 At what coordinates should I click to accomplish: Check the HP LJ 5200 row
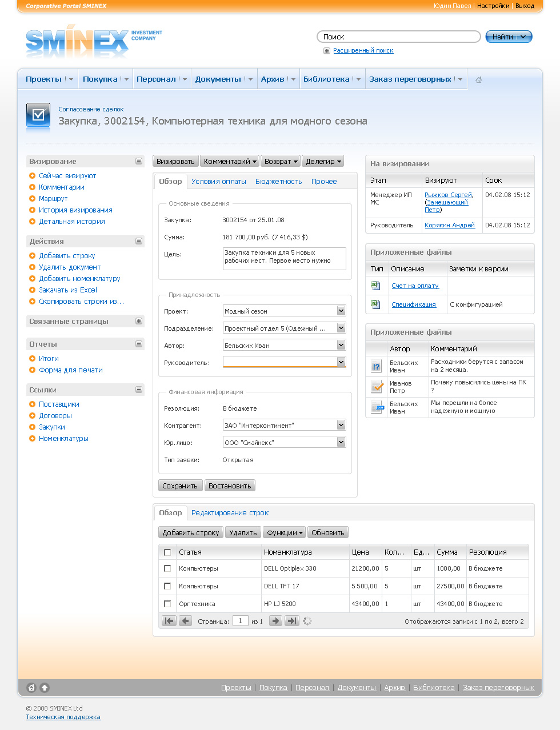pyautogui.click(x=167, y=603)
